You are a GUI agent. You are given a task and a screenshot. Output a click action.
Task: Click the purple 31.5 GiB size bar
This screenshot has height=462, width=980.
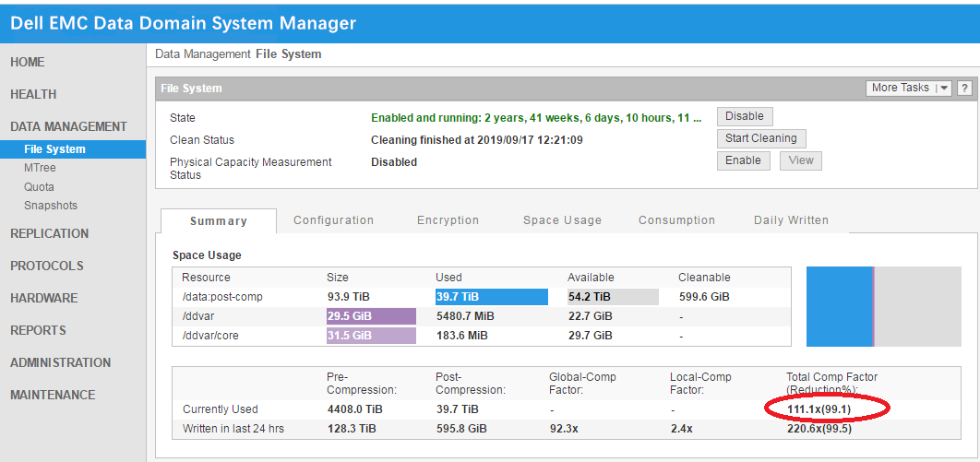(x=371, y=336)
